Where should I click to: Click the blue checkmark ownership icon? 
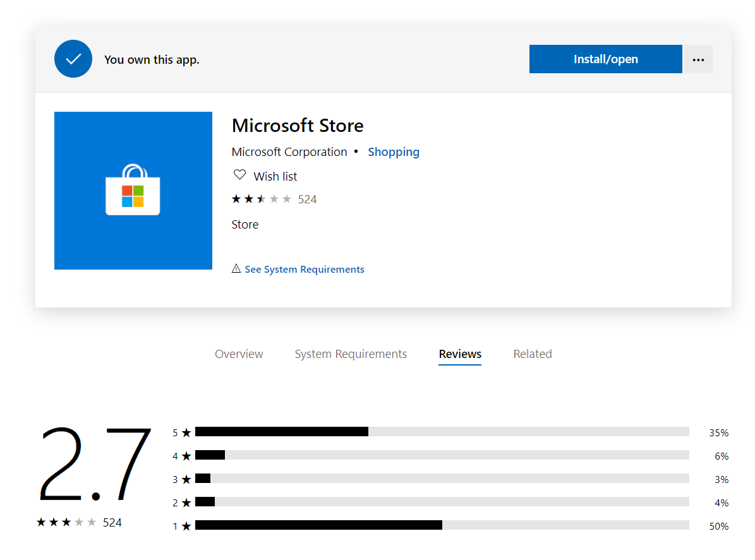pos(73,59)
